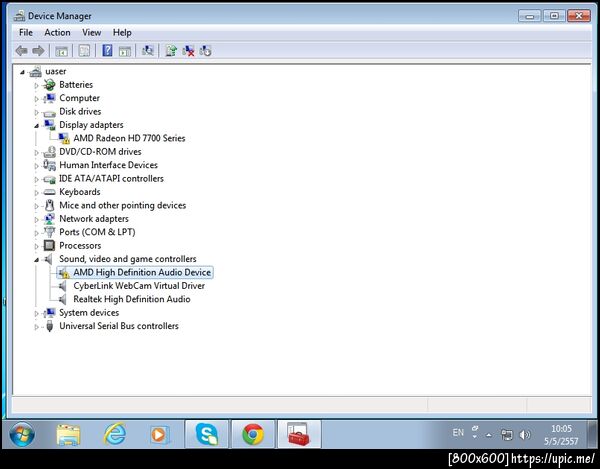The height and width of the screenshot is (469, 600).
Task: Launch Internet Explorer from taskbar
Action: [115, 434]
